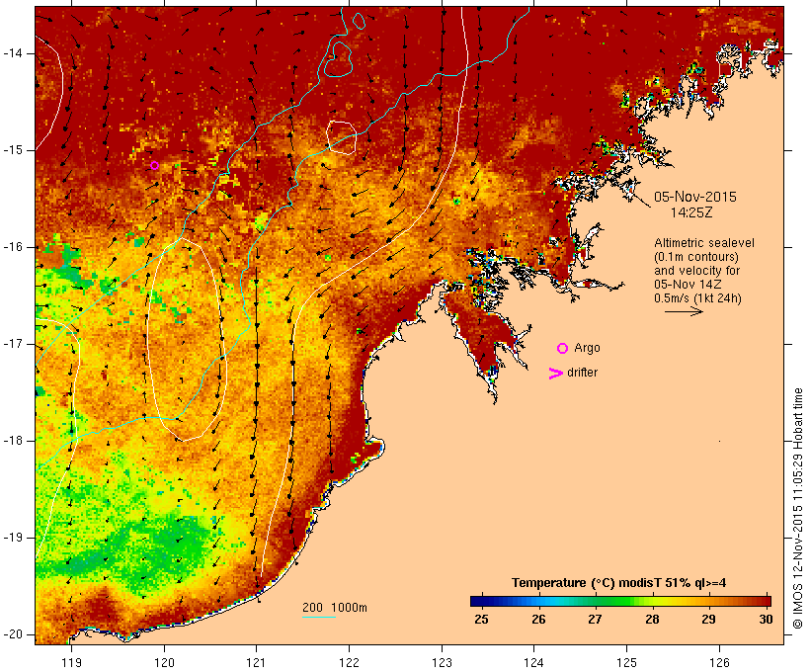810x672 pixels.
Task: Click the 'Argo' legend label
Action: click(588, 348)
